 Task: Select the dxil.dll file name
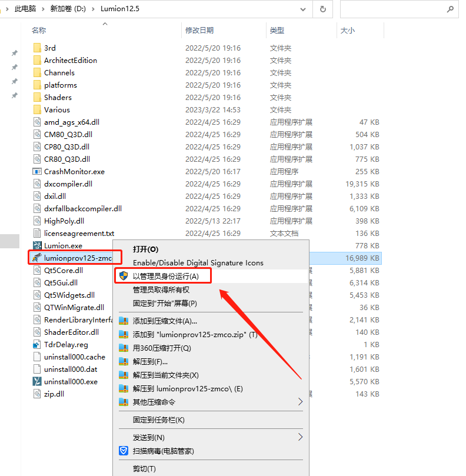click(55, 196)
